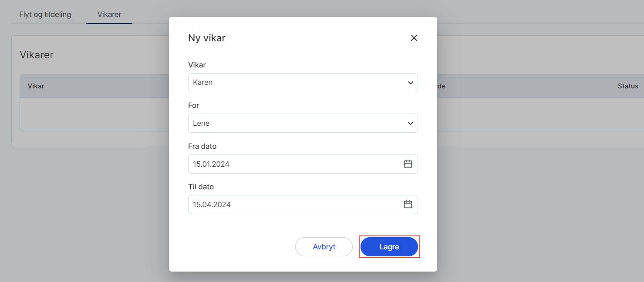Click the For field label
The width and height of the screenshot is (644, 282).
tap(194, 105)
